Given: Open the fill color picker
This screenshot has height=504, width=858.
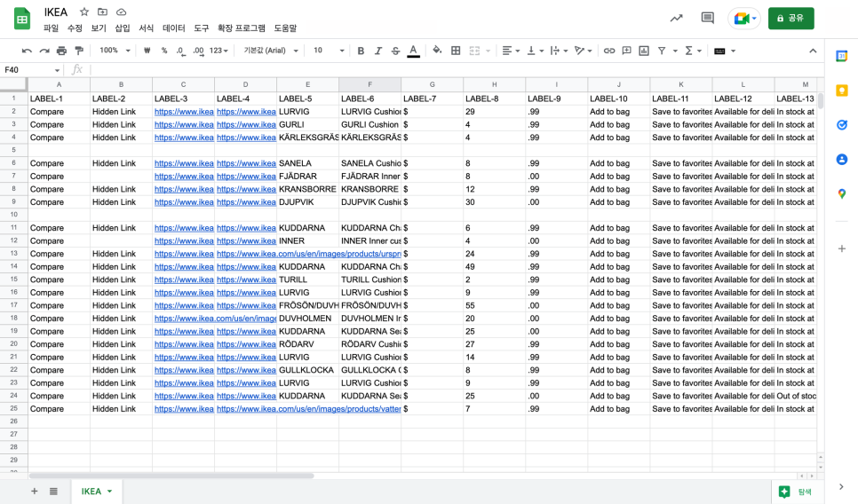Looking at the screenshot, I should click(x=437, y=51).
